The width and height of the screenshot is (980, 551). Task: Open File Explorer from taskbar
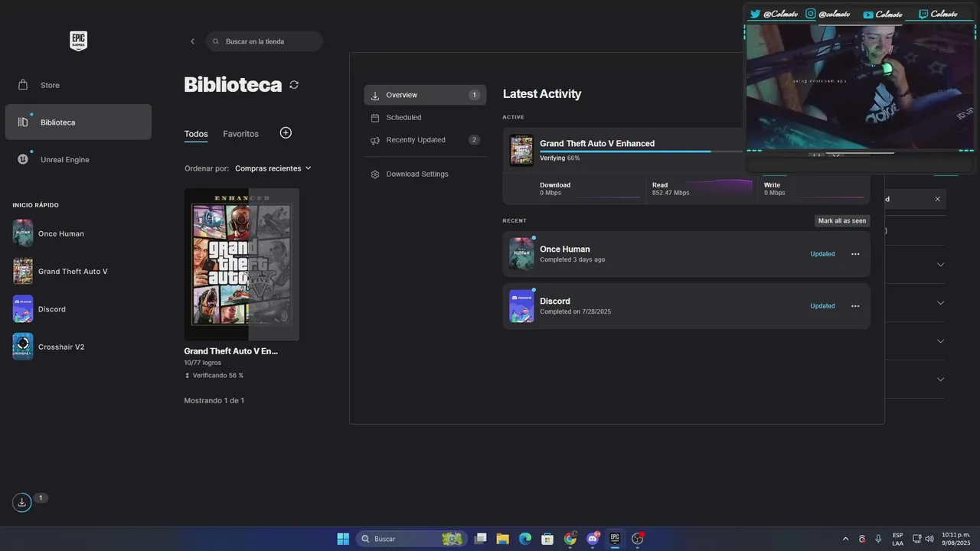pyautogui.click(x=502, y=539)
